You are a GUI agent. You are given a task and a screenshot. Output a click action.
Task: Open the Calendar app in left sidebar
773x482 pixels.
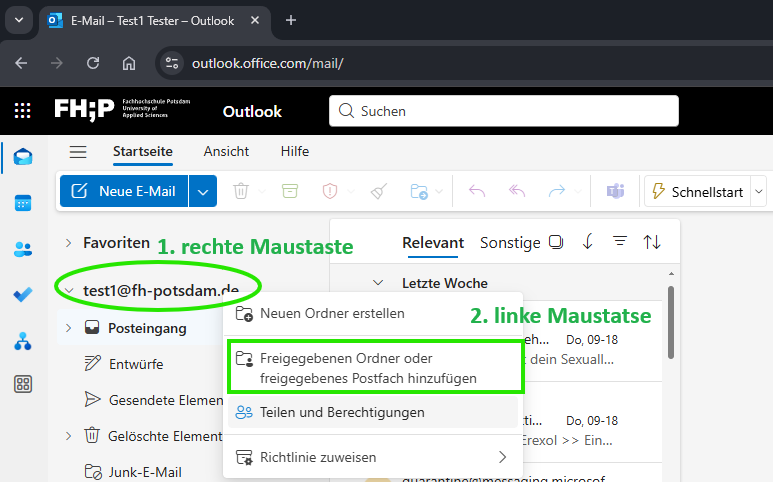(x=23, y=203)
